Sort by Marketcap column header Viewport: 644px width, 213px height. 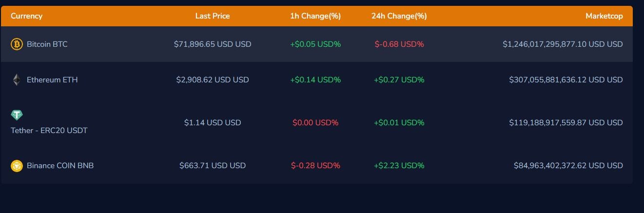click(604, 16)
